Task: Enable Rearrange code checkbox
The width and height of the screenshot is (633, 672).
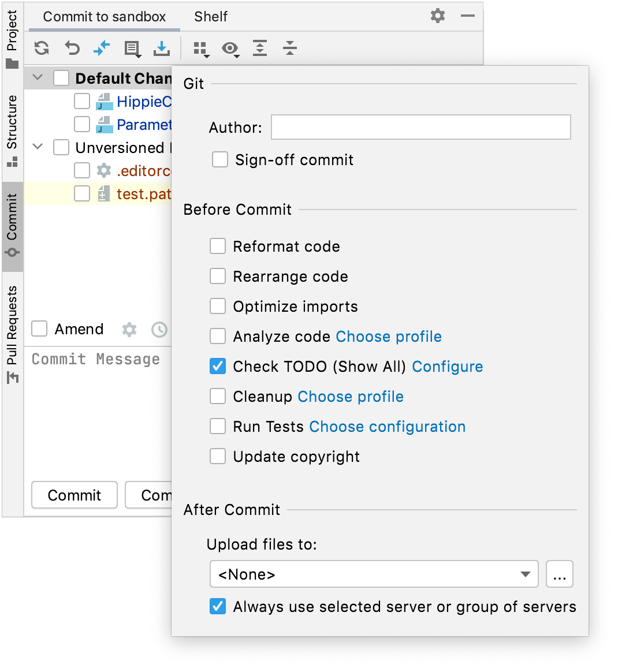Action: point(217,277)
